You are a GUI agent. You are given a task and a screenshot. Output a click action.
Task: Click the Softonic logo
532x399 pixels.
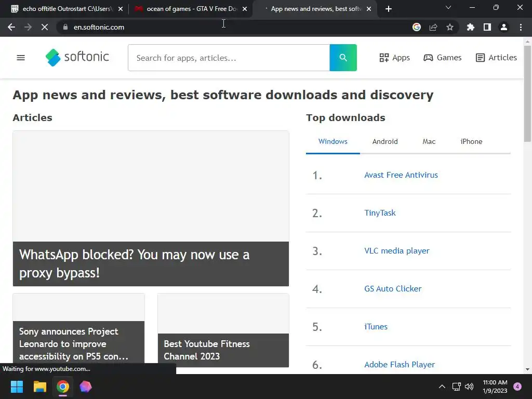tap(77, 57)
